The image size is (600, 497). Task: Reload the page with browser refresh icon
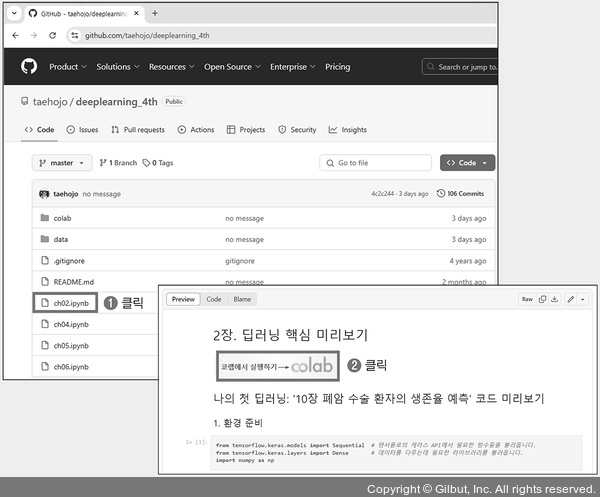[x=55, y=35]
